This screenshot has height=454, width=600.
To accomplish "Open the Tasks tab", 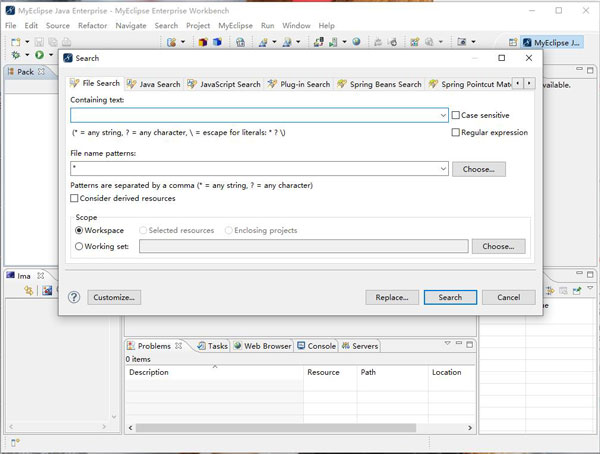I will click(x=213, y=346).
